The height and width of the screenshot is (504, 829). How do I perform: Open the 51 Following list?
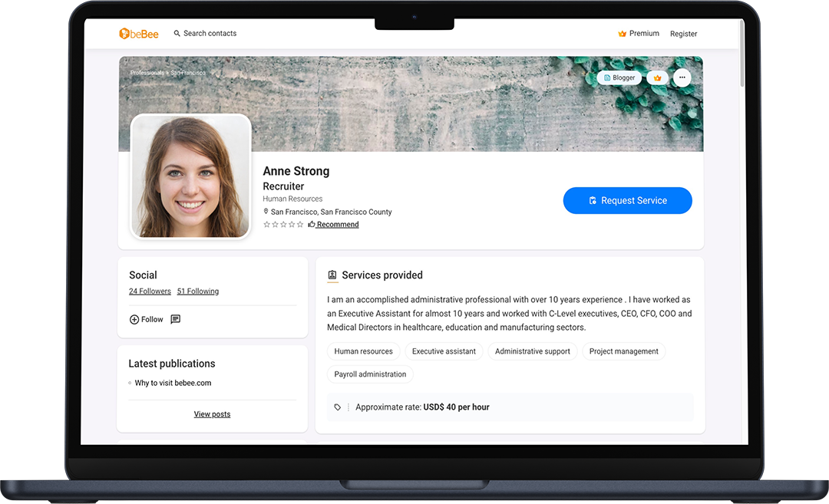click(197, 292)
